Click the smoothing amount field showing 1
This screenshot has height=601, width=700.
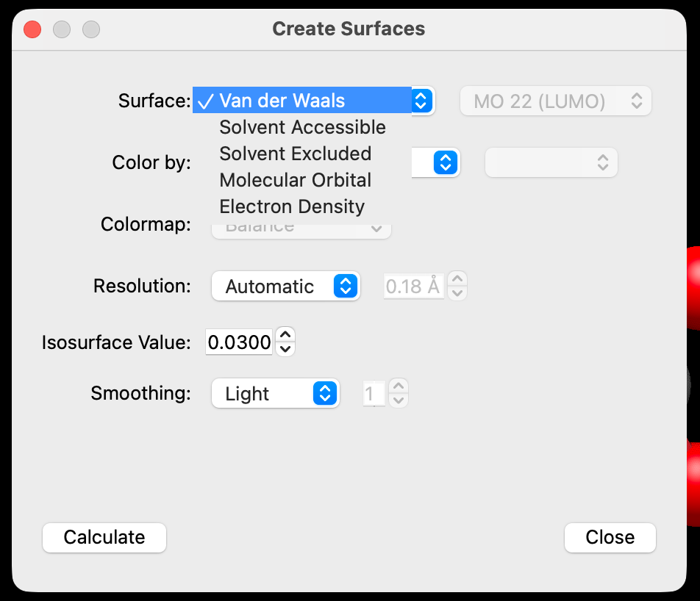coord(374,394)
